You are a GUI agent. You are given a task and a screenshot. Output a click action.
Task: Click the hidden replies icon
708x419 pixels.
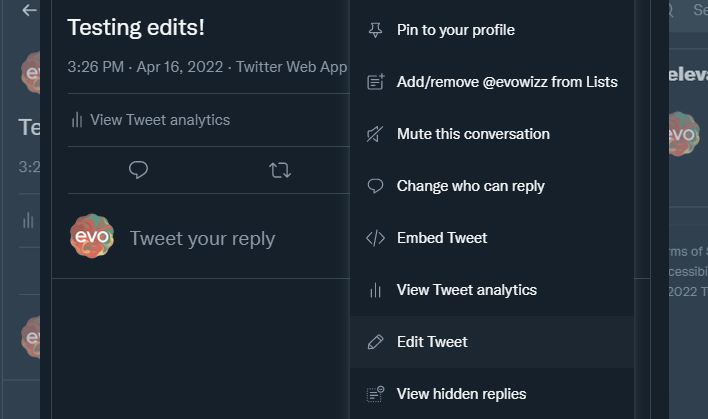(x=375, y=394)
